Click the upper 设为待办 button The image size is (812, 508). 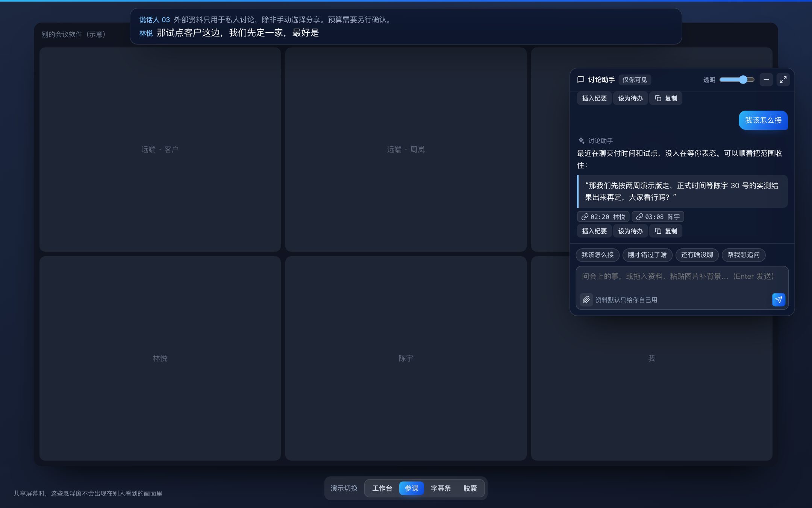(630, 98)
